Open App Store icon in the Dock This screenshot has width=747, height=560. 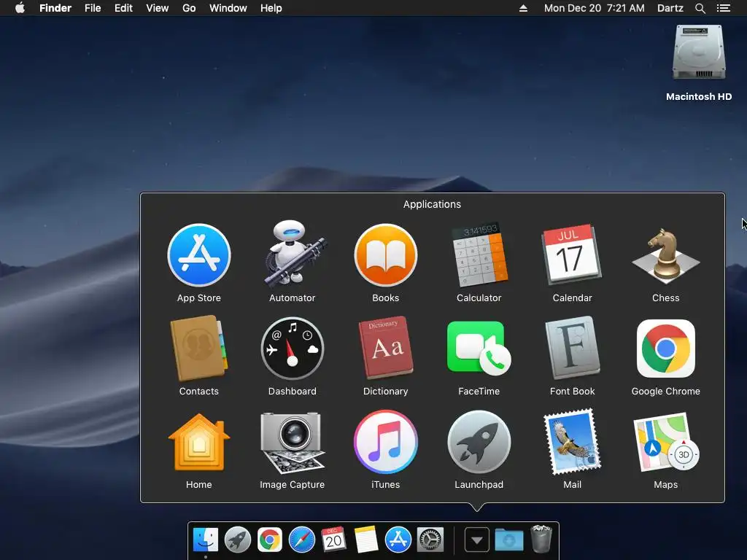pos(398,540)
